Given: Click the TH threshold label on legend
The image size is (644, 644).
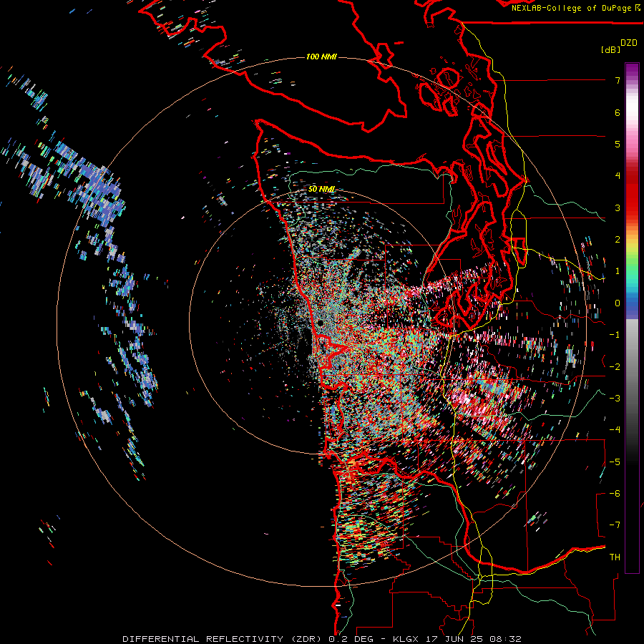Looking at the screenshot, I should [x=615, y=557].
